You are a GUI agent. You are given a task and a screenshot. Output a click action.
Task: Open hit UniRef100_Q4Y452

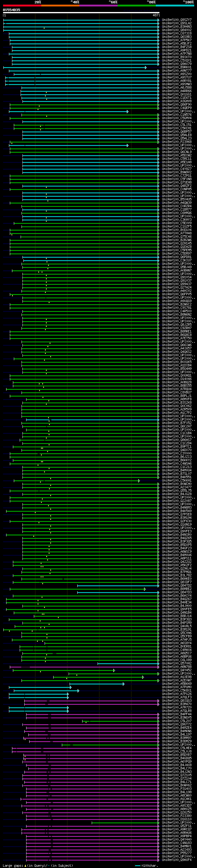click(177, 670)
